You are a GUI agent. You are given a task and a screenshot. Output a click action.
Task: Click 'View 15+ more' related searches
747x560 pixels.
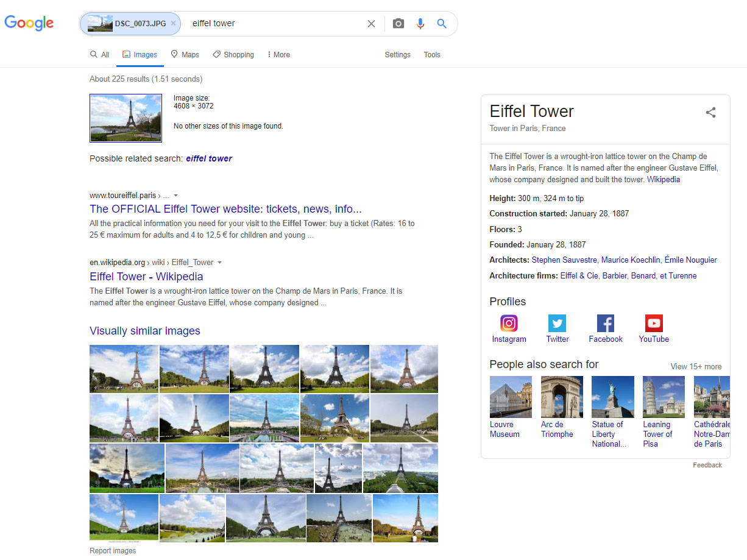click(696, 367)
